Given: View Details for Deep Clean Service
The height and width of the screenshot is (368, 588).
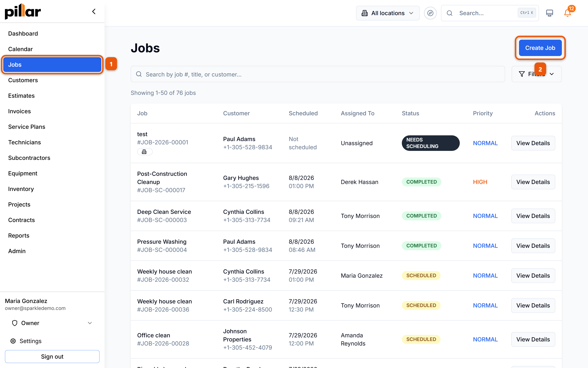Looking at the screenshot, I should [533, 216].
